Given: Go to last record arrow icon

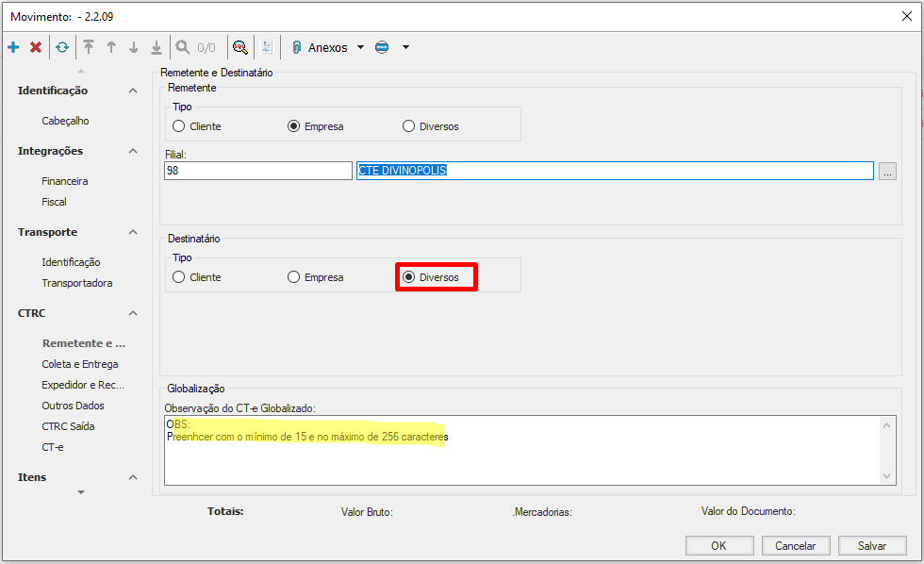Looking at the screenshot, I should point(157,47).
